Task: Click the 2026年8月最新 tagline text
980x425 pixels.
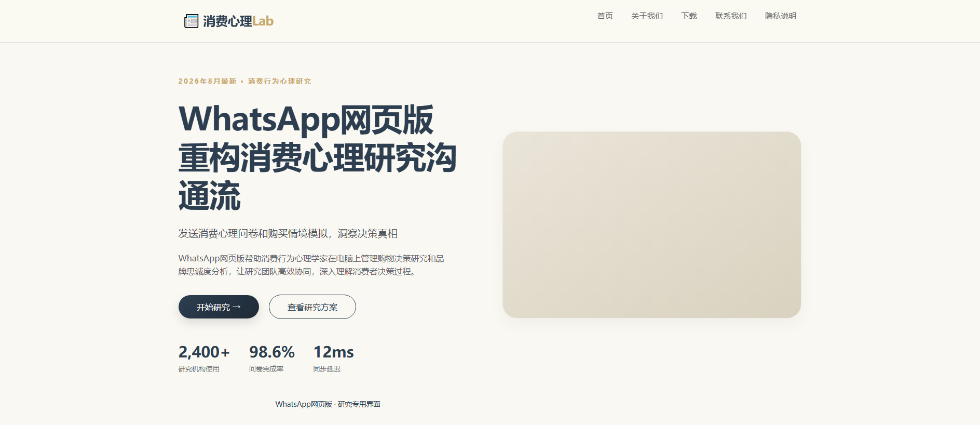Action: [245, 81]
